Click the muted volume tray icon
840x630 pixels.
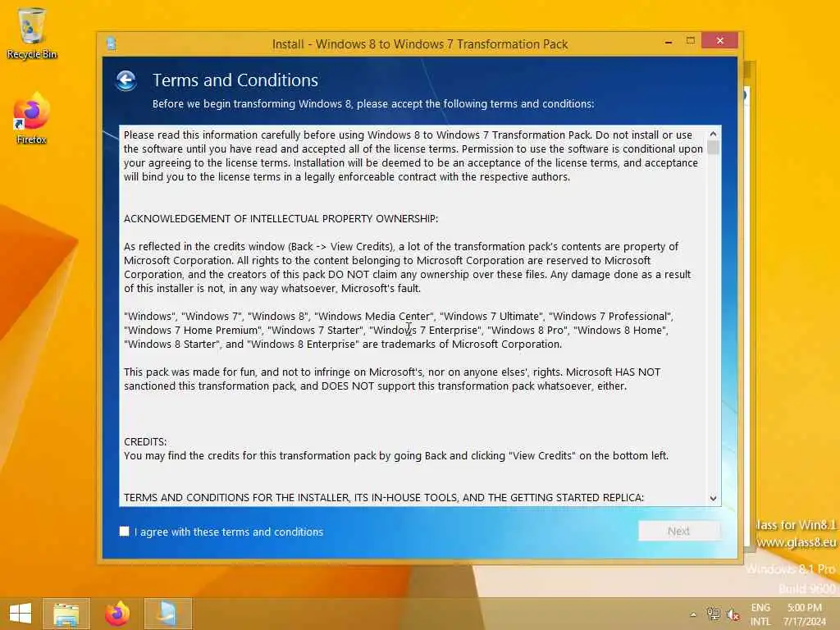[x=733, y=614]
